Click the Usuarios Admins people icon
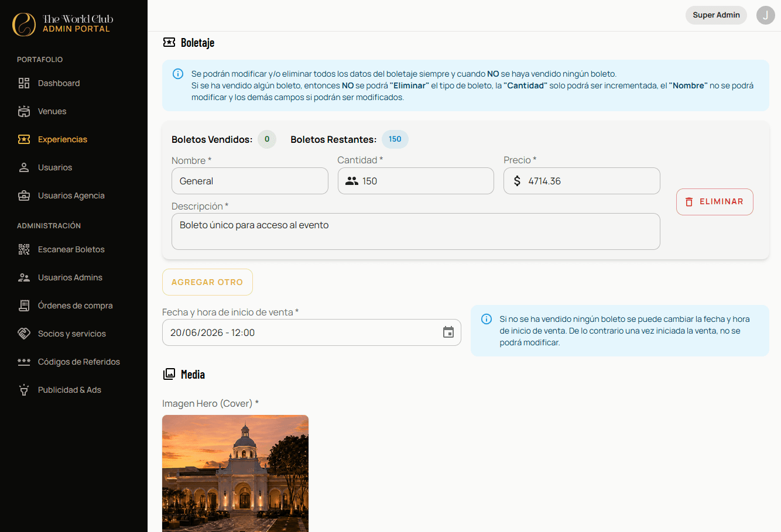 click(x=24, y=277)
